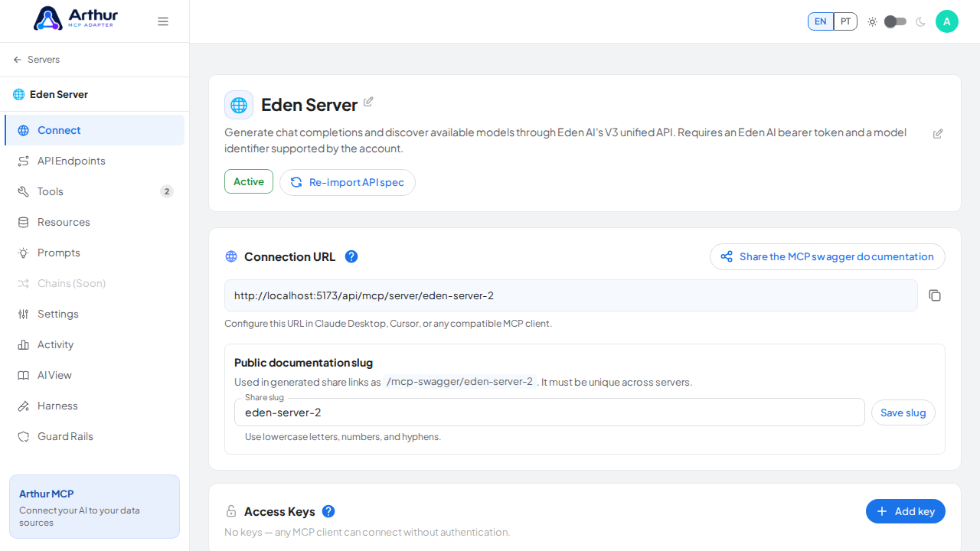Open Connection URL help icon
Image resolution: width=980 pixels, height=551 pixels.
point(351,256)
